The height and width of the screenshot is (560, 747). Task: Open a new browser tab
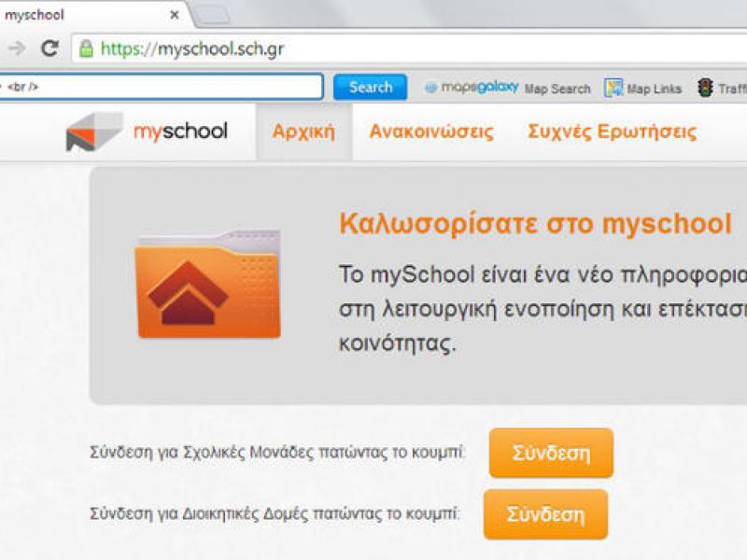(x=211, y=14)
